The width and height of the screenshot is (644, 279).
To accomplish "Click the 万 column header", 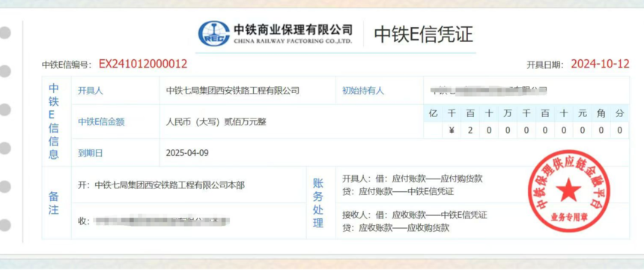I will click(508, 114).
